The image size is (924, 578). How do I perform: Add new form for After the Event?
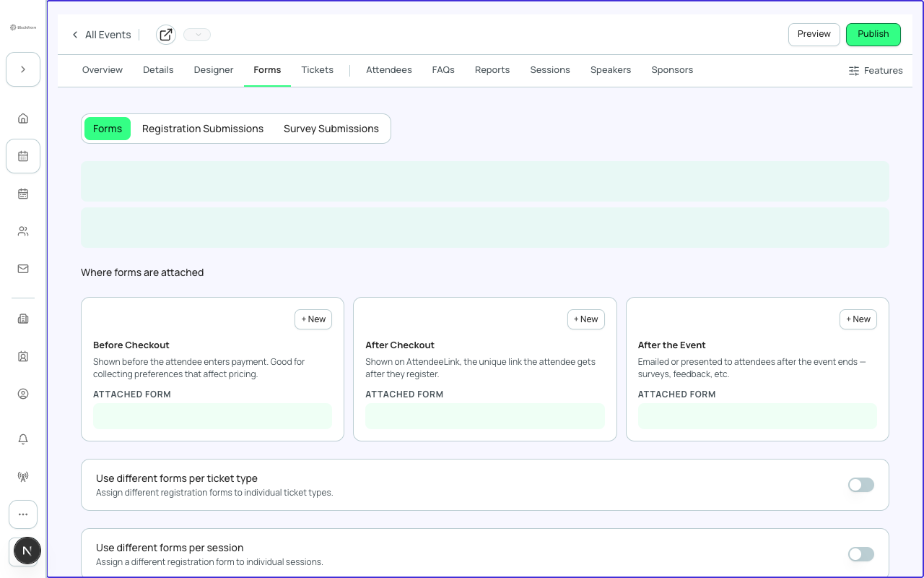point(858,319)
